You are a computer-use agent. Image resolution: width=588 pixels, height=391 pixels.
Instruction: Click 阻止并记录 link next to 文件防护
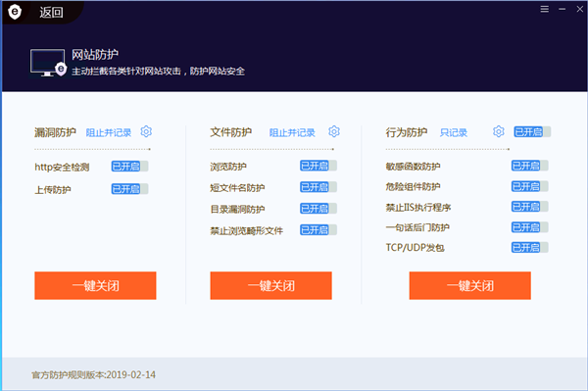(292, 132)
